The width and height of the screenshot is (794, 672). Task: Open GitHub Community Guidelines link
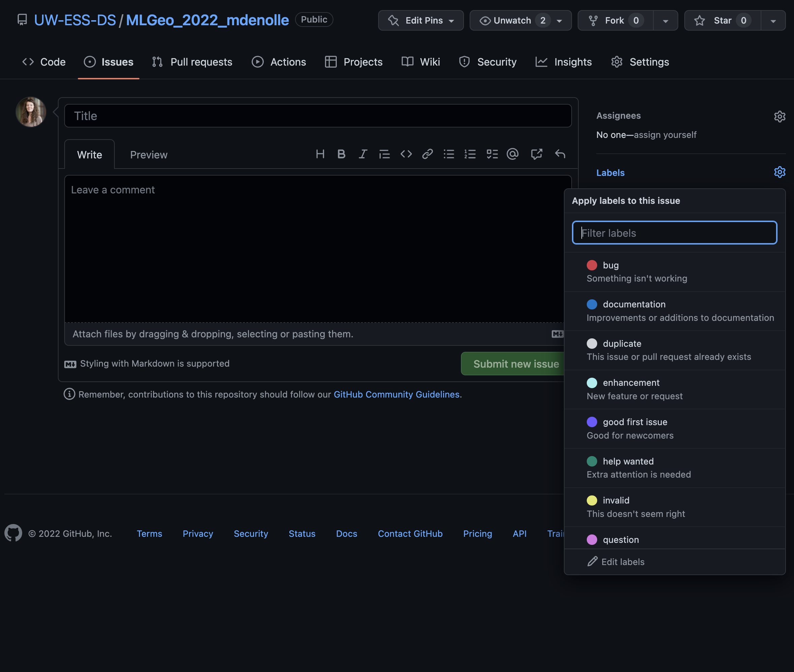click(396, 394)
